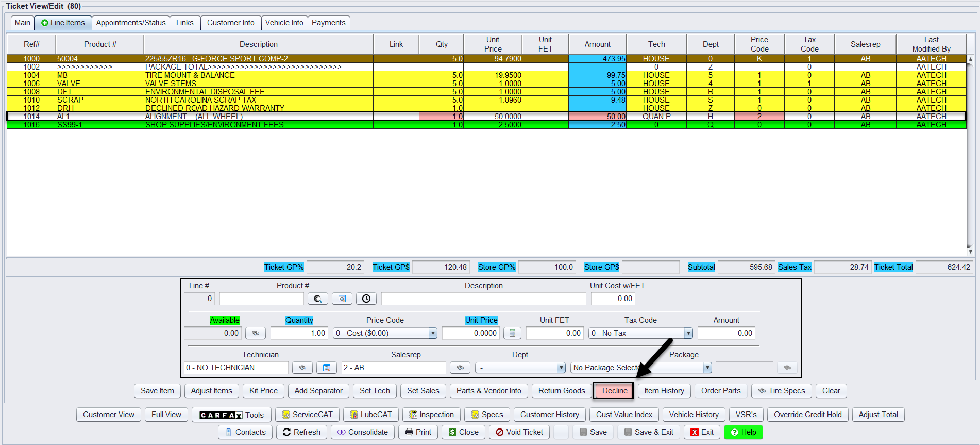Click the clock icon beside Product #
Screen dimensions: 980x445
click(366, 299)
